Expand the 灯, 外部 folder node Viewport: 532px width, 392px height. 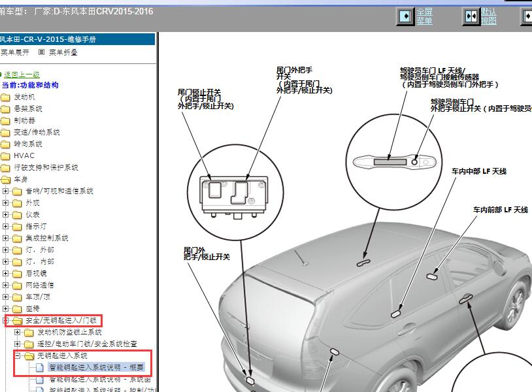point(5,250)
